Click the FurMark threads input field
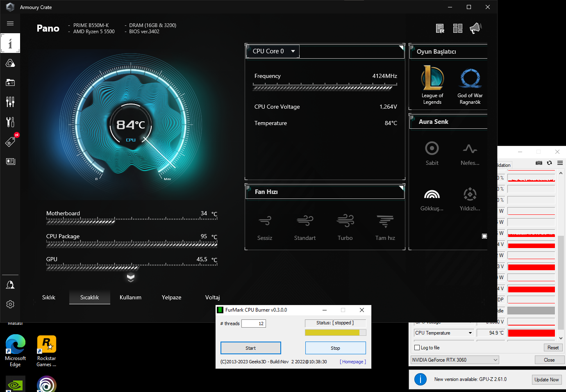Viewport: 566px width, 392px height. (254, 324)
